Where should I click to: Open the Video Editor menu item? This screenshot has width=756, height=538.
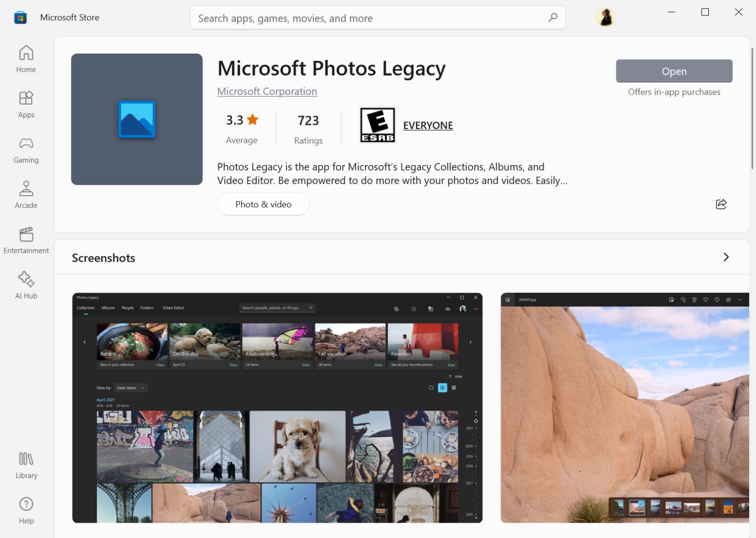tap(174, 307)
